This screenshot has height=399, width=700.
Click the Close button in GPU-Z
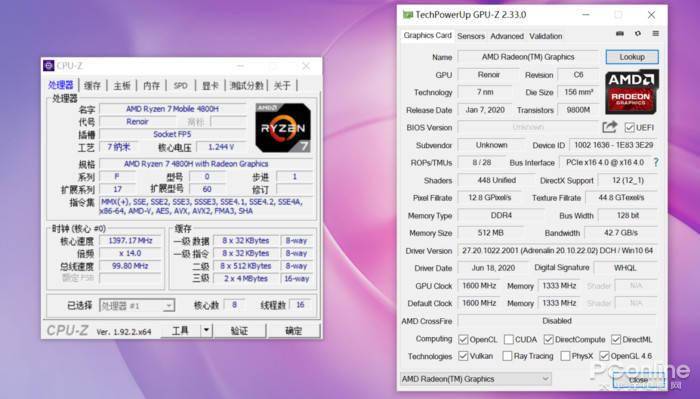[x=638, y=380]
